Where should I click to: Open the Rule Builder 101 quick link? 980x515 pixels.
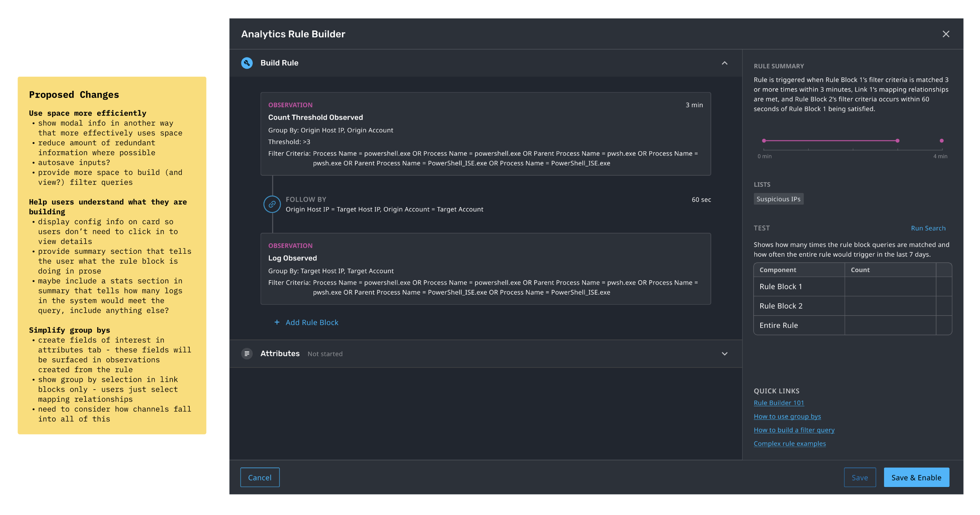coord(779,403)
